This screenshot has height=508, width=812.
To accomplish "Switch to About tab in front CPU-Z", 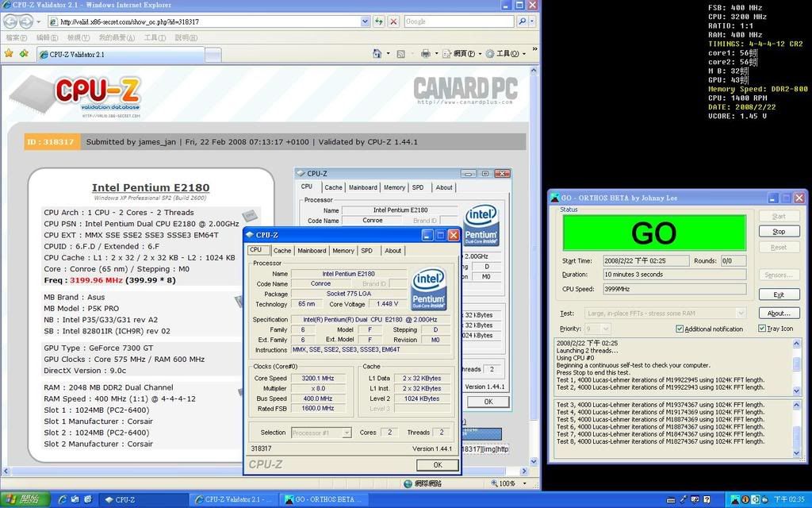I will pos(393,250).
